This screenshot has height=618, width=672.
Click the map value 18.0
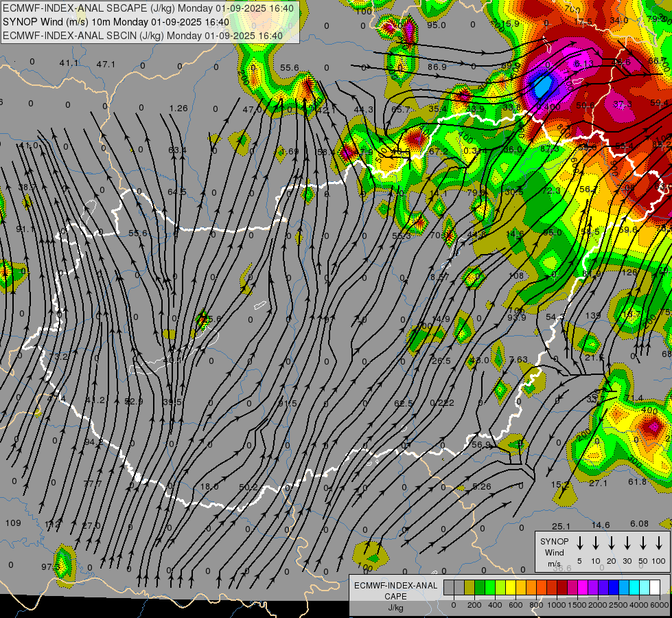pyautogui.click(x=209, y=486)
